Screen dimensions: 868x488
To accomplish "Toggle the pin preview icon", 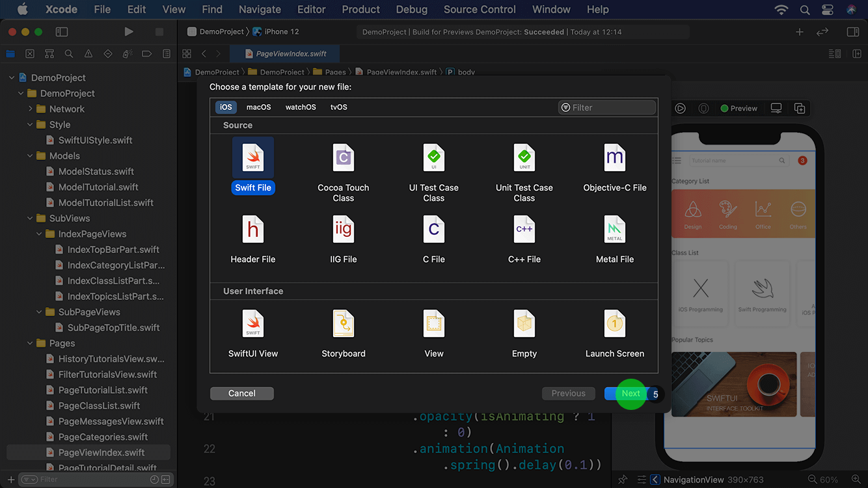I will (x=623, y=480).
